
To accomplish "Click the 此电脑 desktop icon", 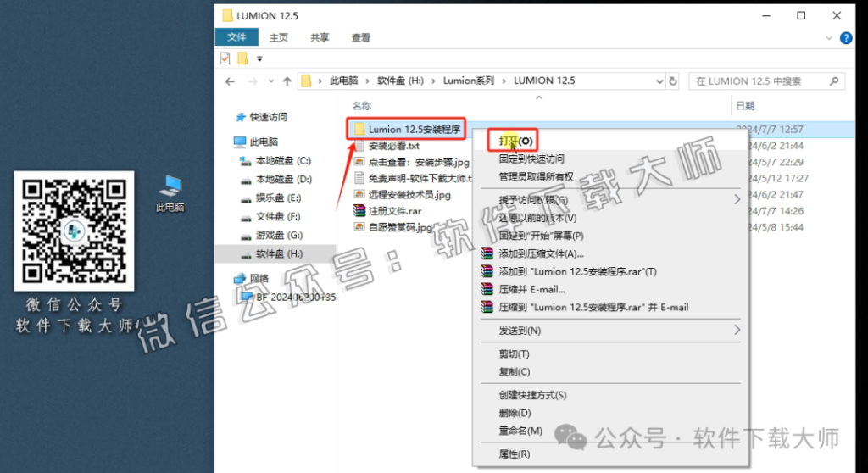I will click(170, 193).
